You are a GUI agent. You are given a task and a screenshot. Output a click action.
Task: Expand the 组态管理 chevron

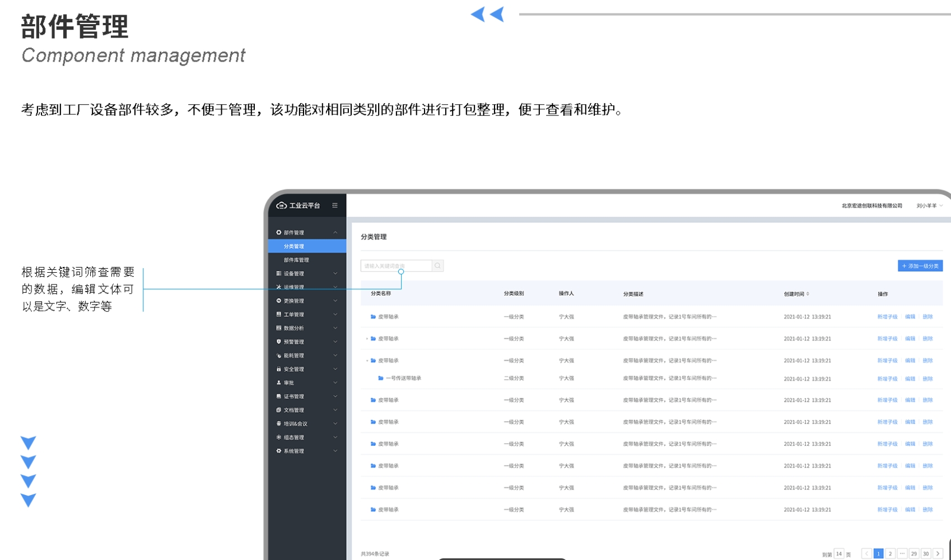pos(335,437)
